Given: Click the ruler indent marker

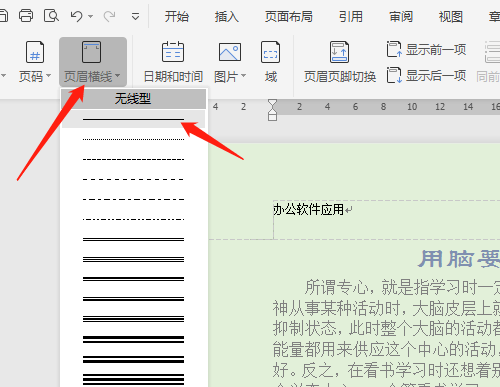Looking at the screenshot, I should [272, 110].
